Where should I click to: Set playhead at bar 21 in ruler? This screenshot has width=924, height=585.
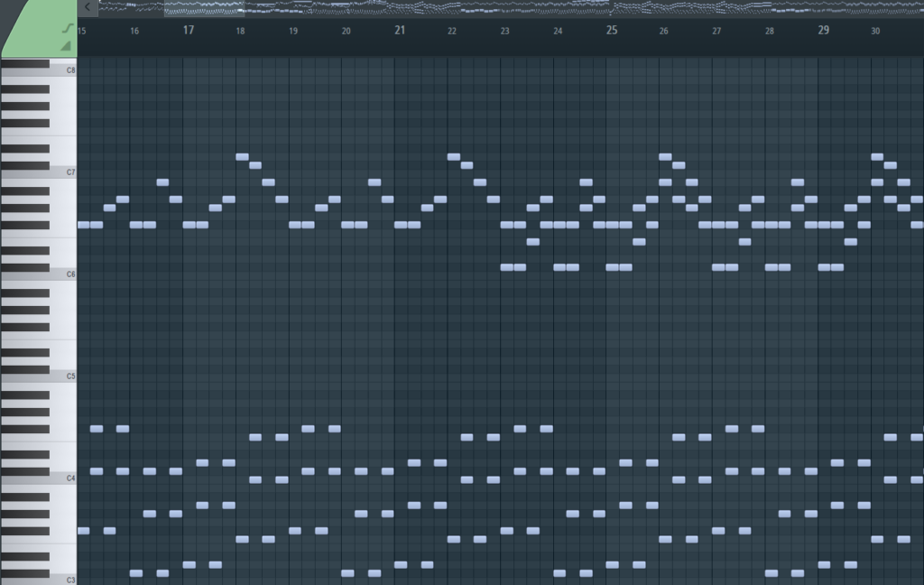pos(400,31)
